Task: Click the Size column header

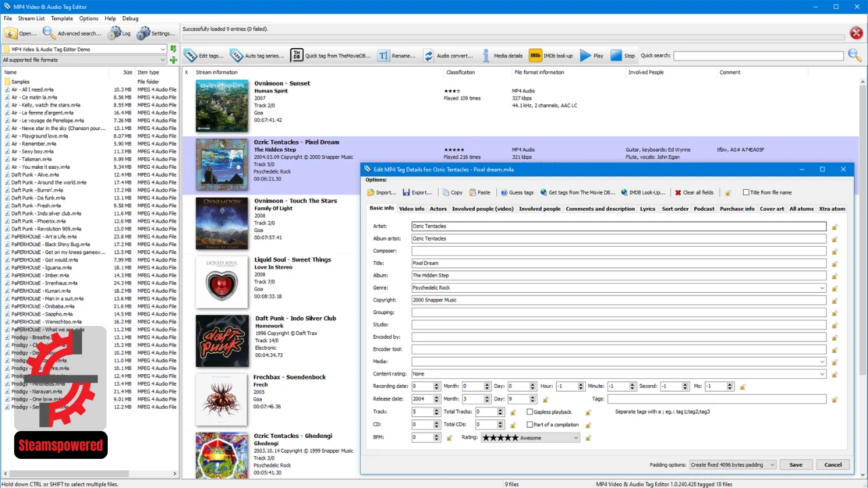Action: 127,72
